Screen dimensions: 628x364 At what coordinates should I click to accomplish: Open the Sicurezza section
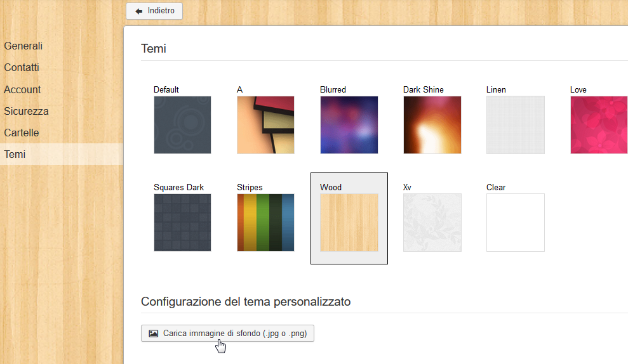(27, 111)
